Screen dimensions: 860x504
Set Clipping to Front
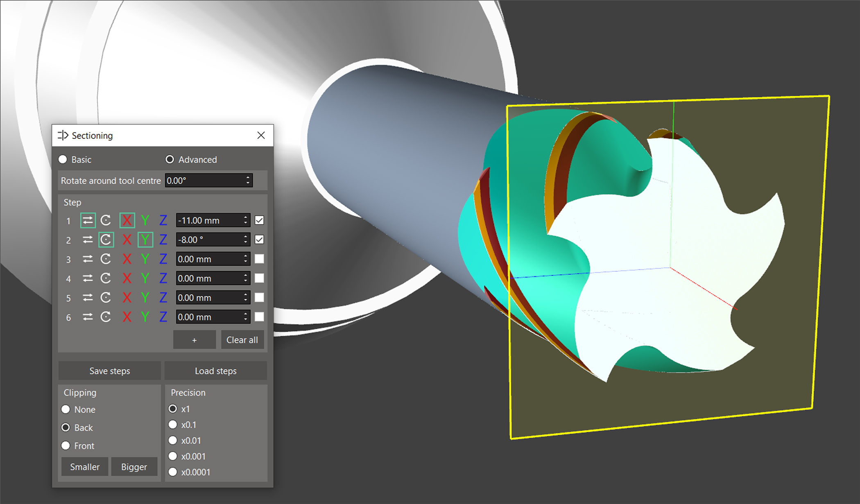[x=66, y=445]
